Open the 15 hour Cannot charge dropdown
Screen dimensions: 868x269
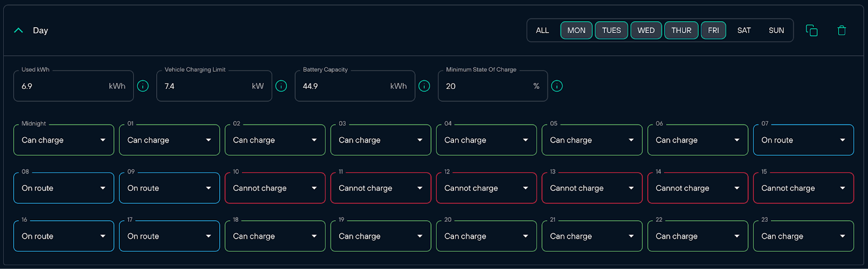[x=803, y=188]
